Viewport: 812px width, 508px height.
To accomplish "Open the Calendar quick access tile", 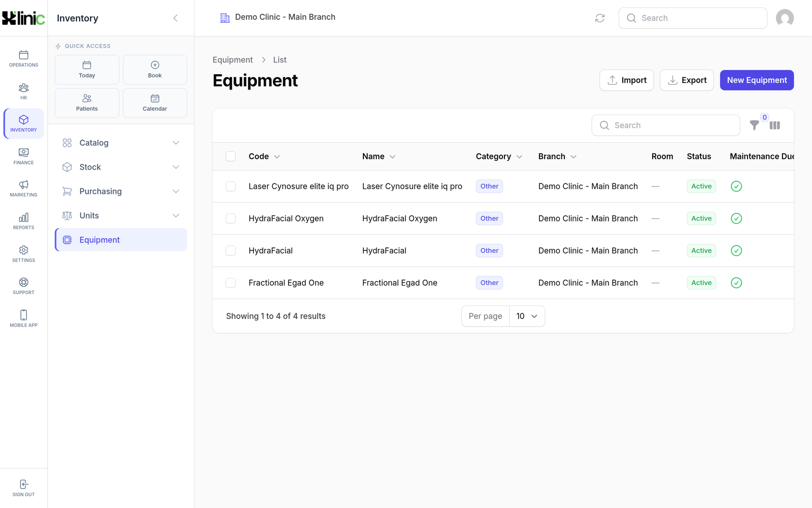I will pyautogui.click(x=155, y=103).
